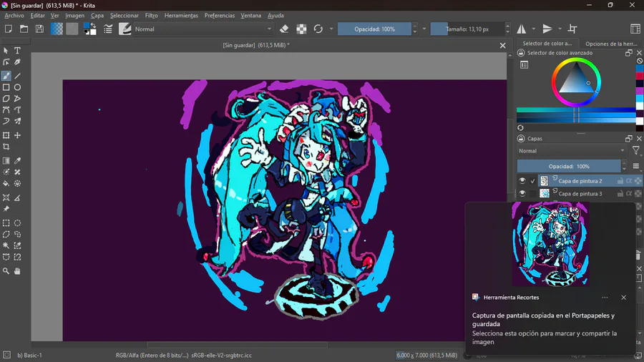Select the Calligraphy tool

pos(17,62)
